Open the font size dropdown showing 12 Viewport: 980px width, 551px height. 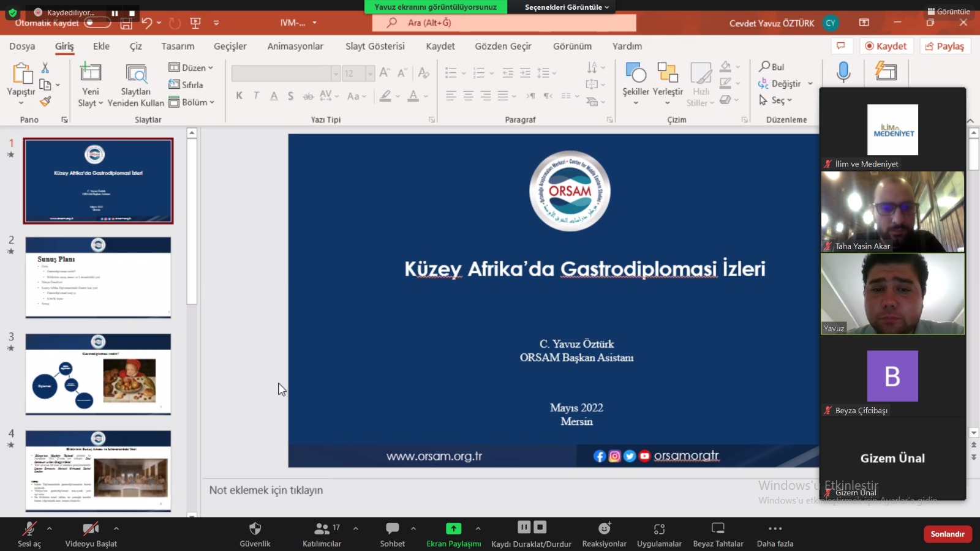(370, 73)
